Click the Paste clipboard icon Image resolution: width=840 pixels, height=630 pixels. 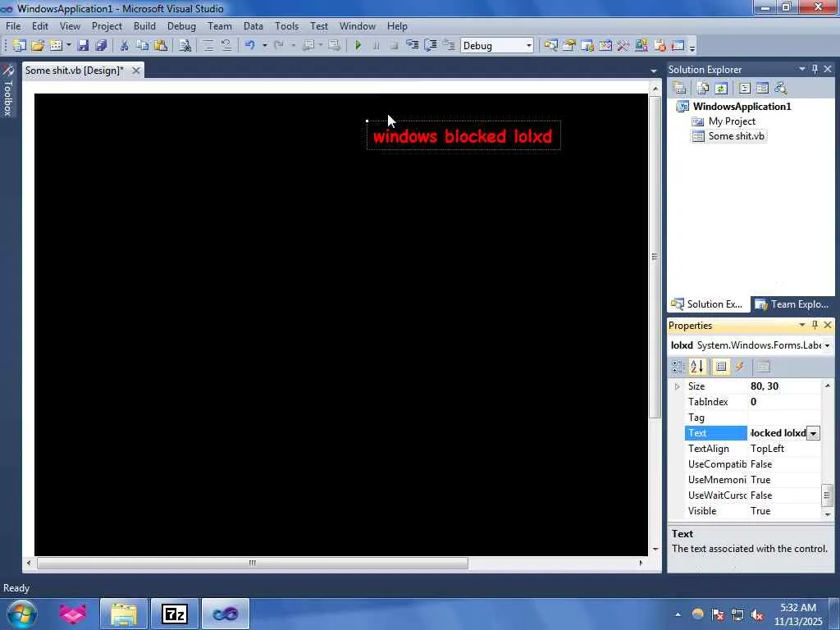pyautogui.click(x=160, y=46)
